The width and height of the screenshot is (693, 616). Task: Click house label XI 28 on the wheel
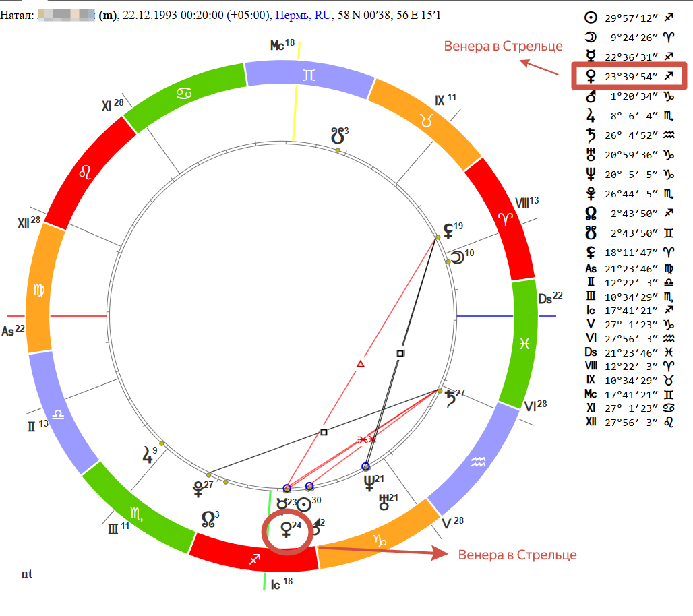tap(113, 104)
